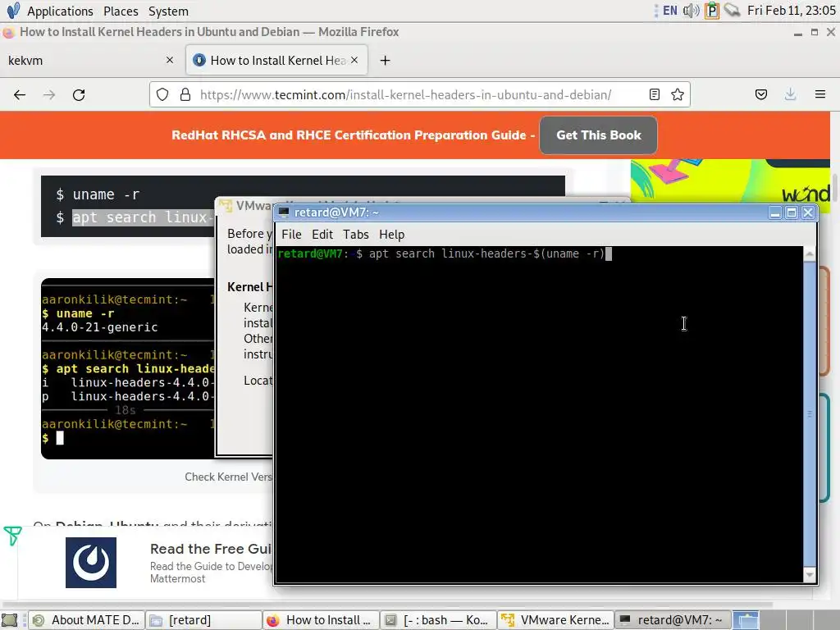840x630 pixels.
Task: Click ad marker icon at page left
Action: 12,535
